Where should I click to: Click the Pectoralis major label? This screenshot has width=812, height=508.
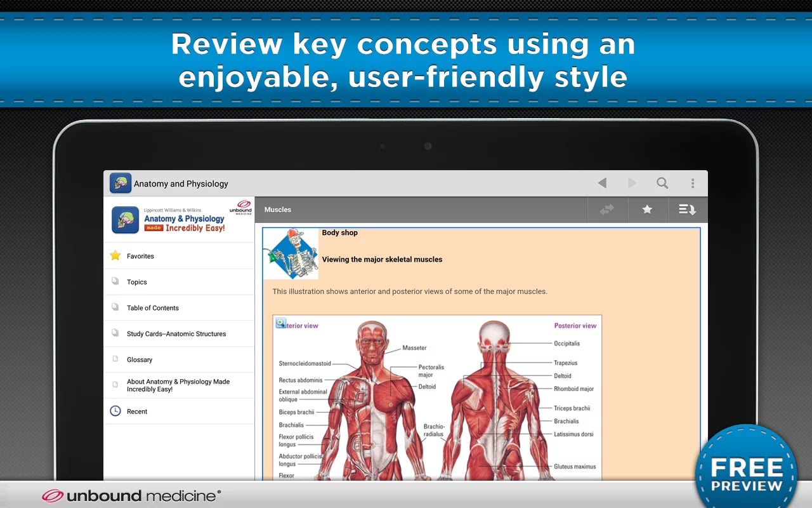tap(431, 371)
